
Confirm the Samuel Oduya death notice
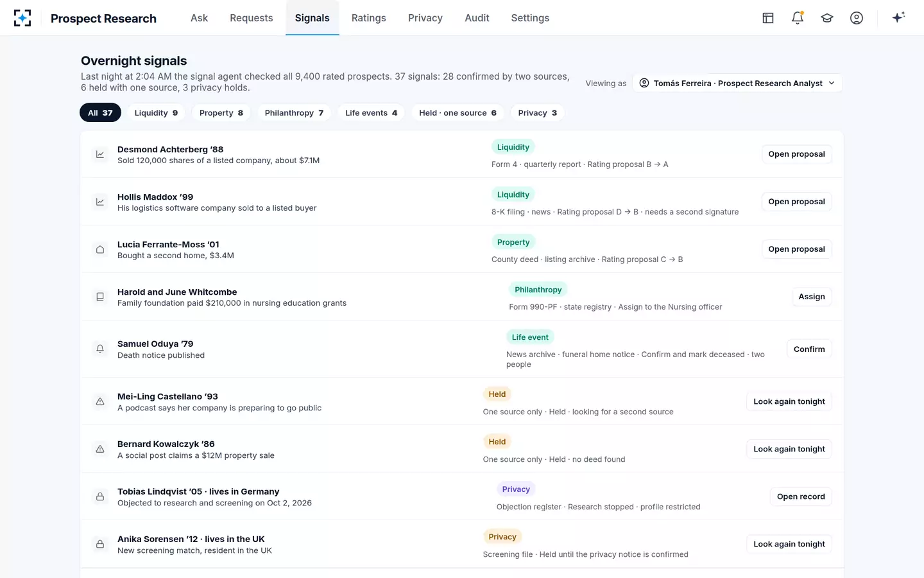tap(809, 349)
